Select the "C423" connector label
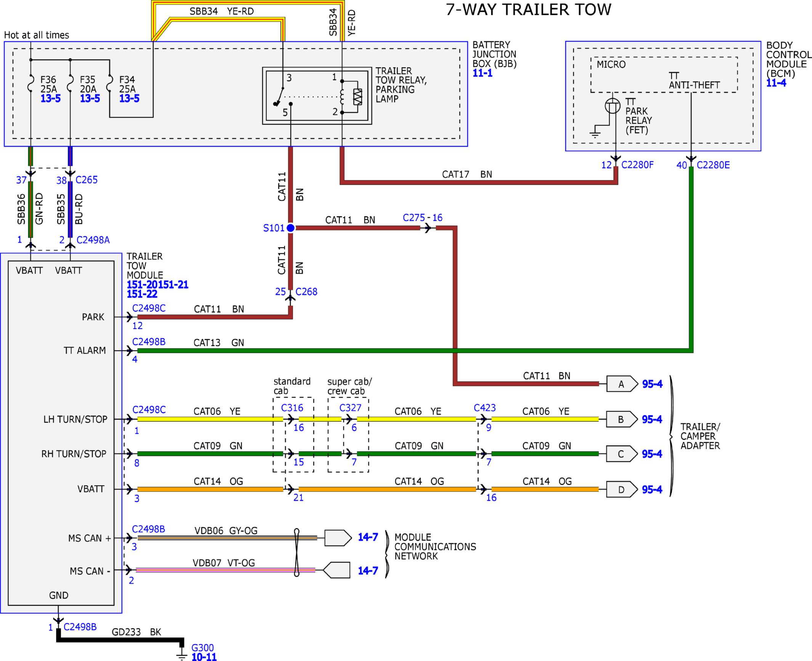The height and width of the screenshot is (661, 812). [485, 408]
